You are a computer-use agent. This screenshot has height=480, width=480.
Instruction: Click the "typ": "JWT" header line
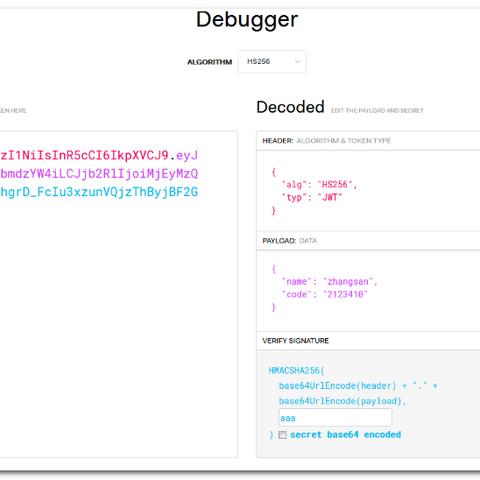click(312, 197)
